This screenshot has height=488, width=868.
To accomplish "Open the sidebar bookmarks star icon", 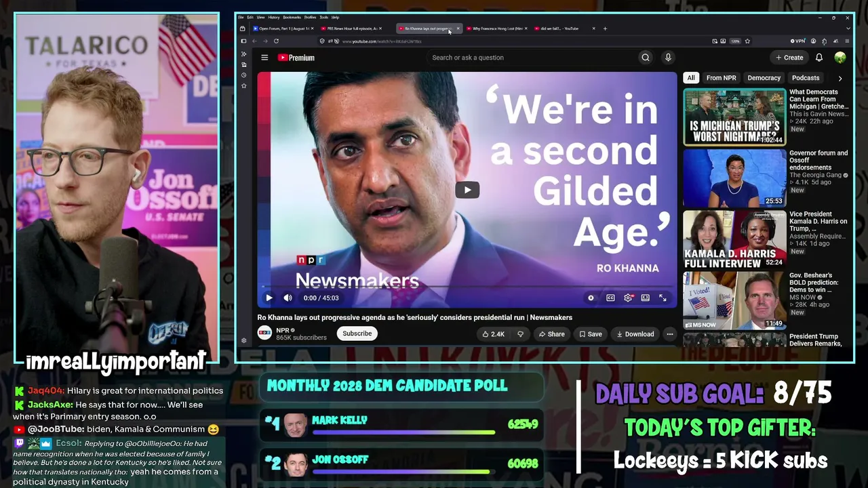I will click(244, 86).
